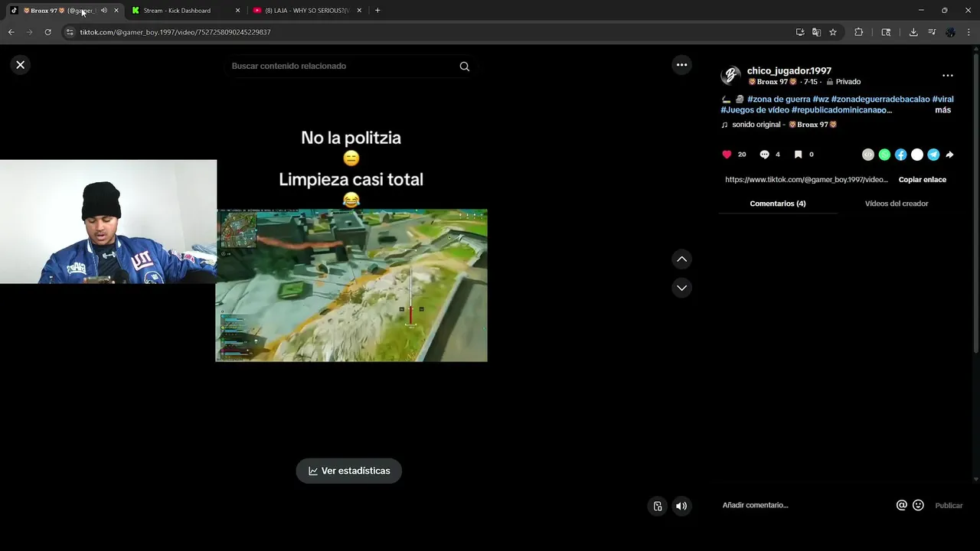Open browser profile avatar

pyautogui.click(x=950, y=32)
